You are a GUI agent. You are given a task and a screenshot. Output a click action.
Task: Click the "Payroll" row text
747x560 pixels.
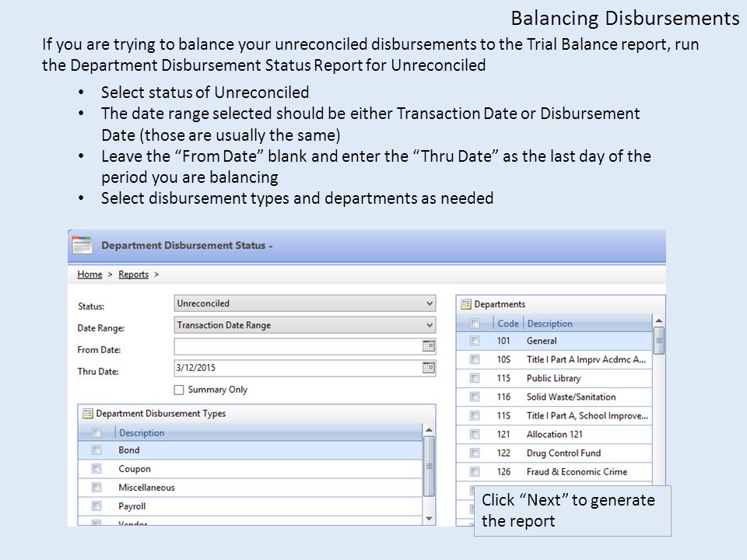point(132,506)
